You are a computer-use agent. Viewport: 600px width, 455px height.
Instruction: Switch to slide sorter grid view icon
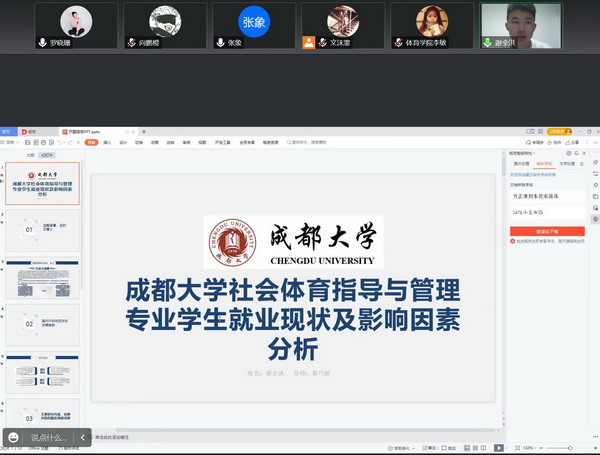click(475, 448)
